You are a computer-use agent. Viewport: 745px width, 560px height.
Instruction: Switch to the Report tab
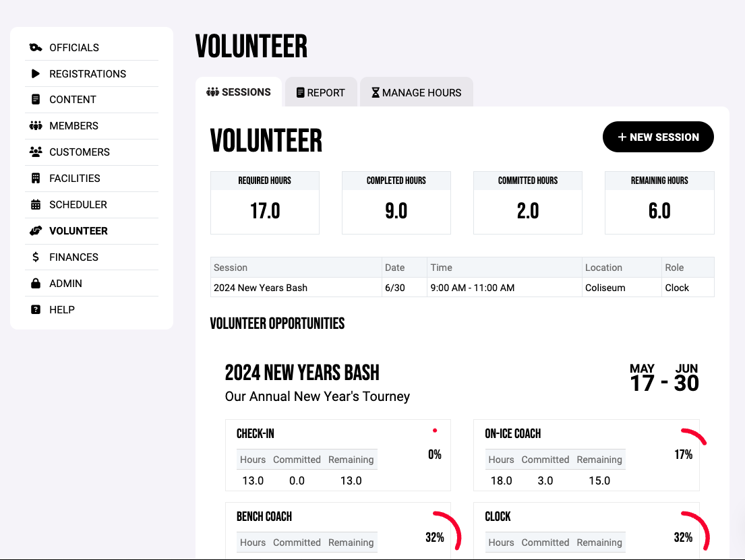click(x=321, y=93)
